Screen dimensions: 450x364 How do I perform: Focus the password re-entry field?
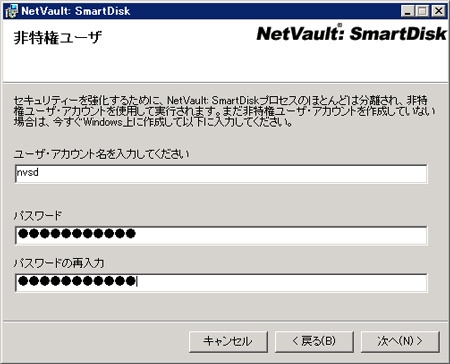pyautogui.click(x=221, y=283)
